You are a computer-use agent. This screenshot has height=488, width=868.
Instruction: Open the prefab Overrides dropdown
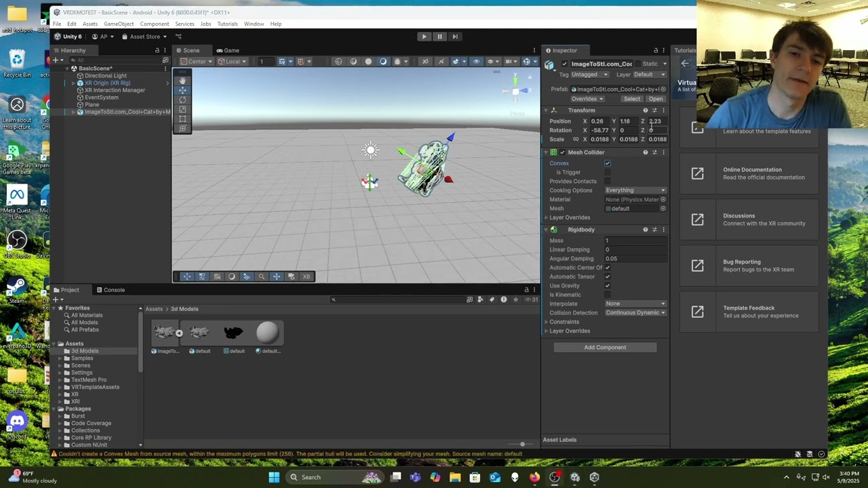pyautogui.click(x=587, y=99)
